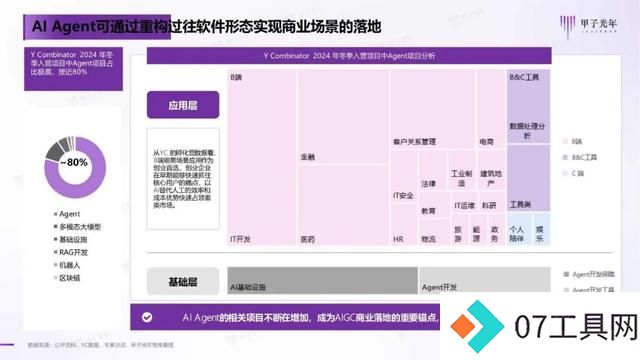
Task: Click the 甲子光年 logo
Action: [x=588, y=27]
